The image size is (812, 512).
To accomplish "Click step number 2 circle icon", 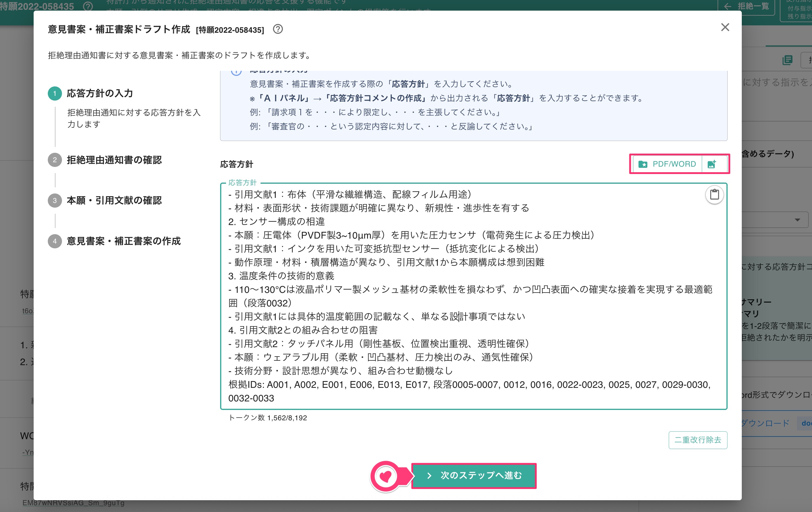I will point(55,160).
